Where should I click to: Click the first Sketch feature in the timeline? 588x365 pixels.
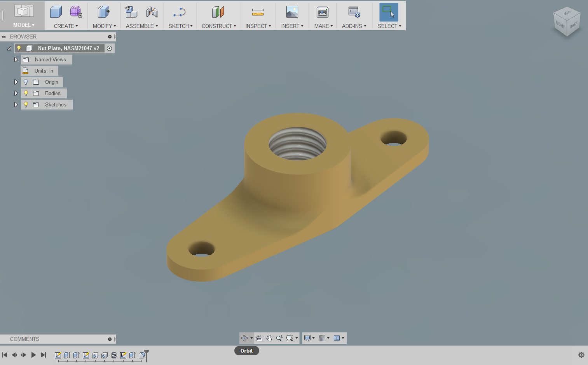click(58, 355)
